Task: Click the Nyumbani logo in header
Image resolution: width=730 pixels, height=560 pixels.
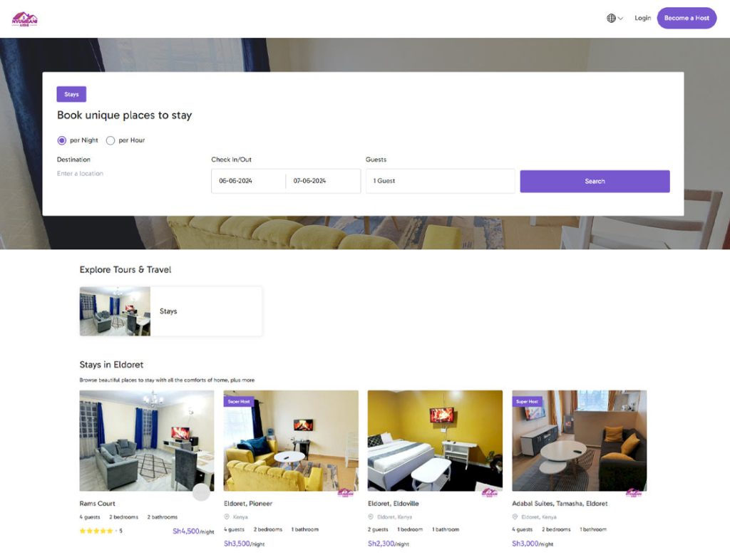Action: tap(24, 19)
